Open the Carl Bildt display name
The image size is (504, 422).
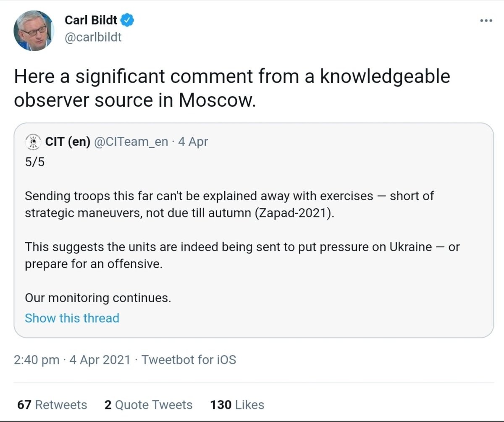(x=91, y=20)
